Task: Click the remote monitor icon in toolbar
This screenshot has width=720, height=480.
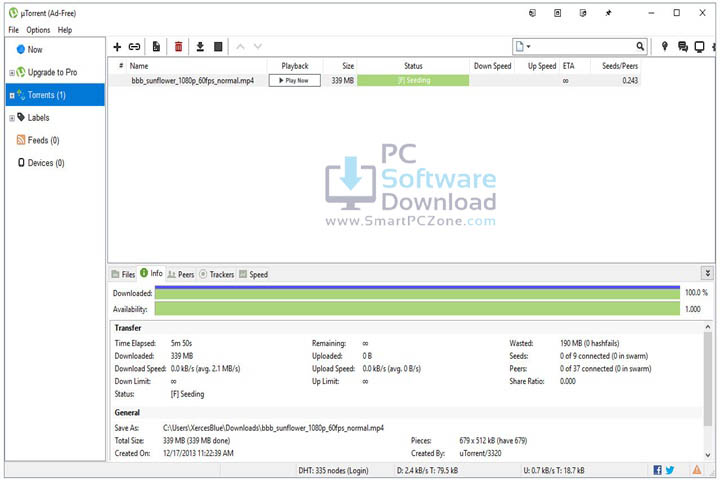Action: pyautogui.click(x=699, y=46)
